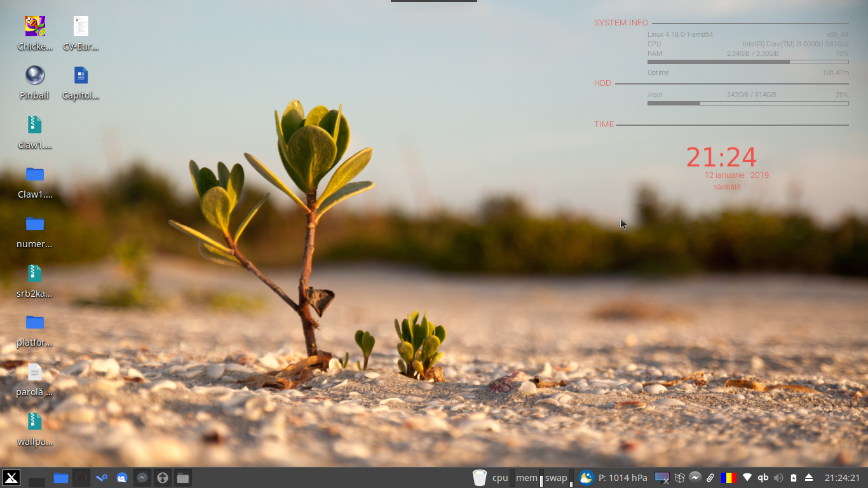Open the Trash in the panel
This screenshot has width=868, height=488.
coord(480,478)
